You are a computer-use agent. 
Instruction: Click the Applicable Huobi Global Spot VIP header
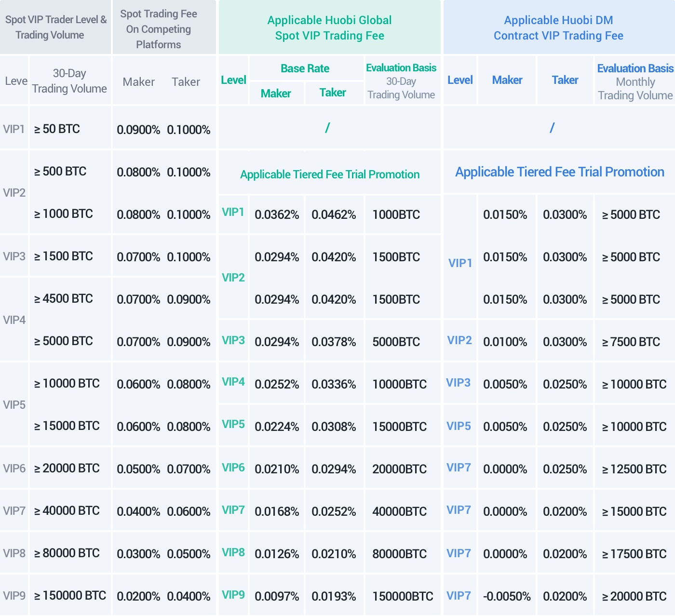pos(329,27)
